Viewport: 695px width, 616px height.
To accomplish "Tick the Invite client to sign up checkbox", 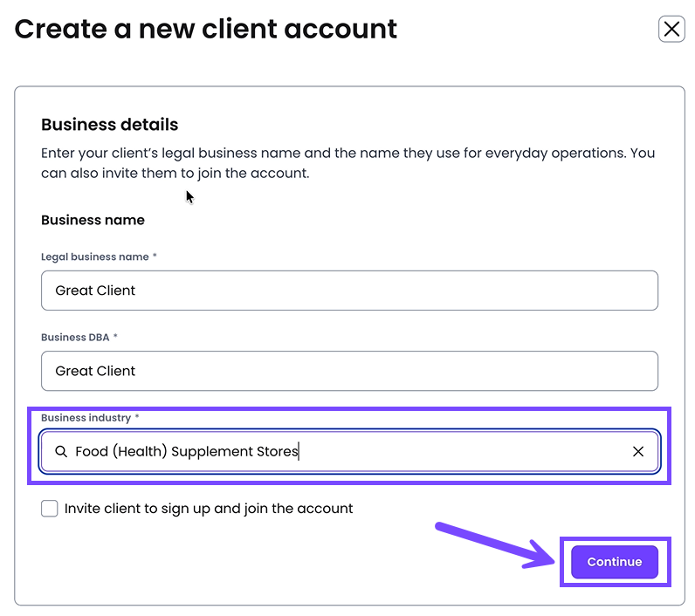I will pos(50,509).
